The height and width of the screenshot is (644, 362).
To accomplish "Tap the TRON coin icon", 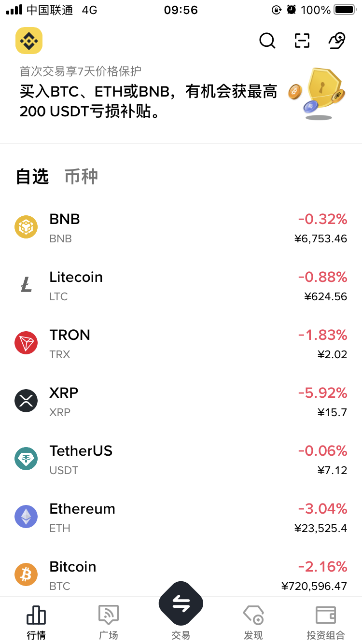I will point(26,343).
